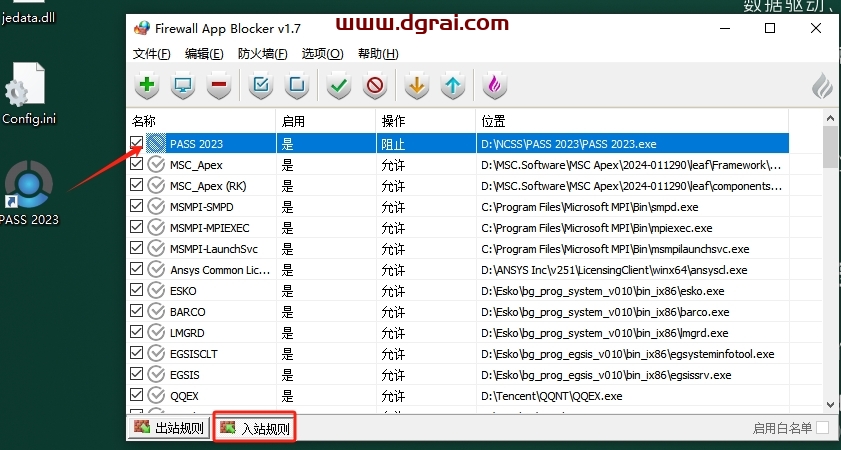This screenshot has width=841, height=450.
Task: Select the PASS 2023 desktop shortcut
Action: click(x=29, y=192)
